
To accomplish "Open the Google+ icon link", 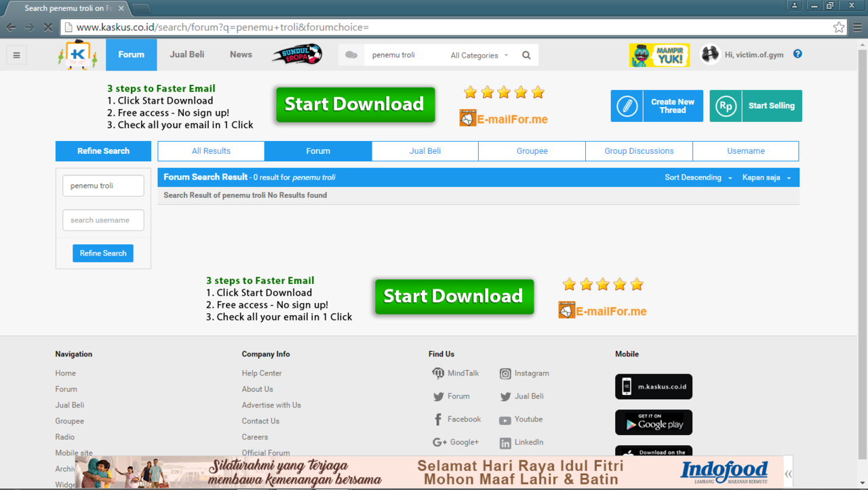I will (x=439, y=443).
